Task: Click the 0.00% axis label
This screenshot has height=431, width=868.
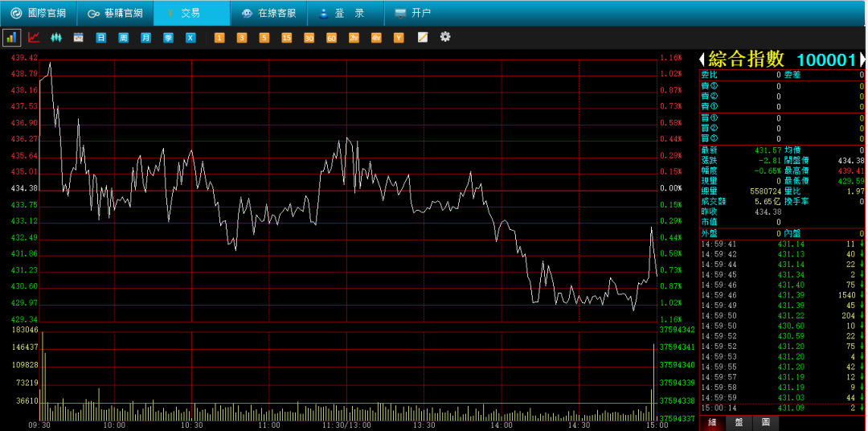Action: [671, 188]
